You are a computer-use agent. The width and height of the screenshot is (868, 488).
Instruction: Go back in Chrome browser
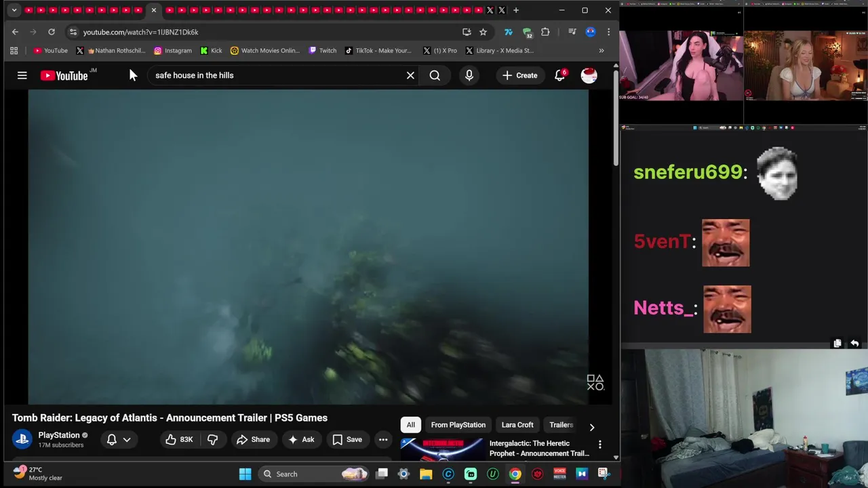(15, 32)
